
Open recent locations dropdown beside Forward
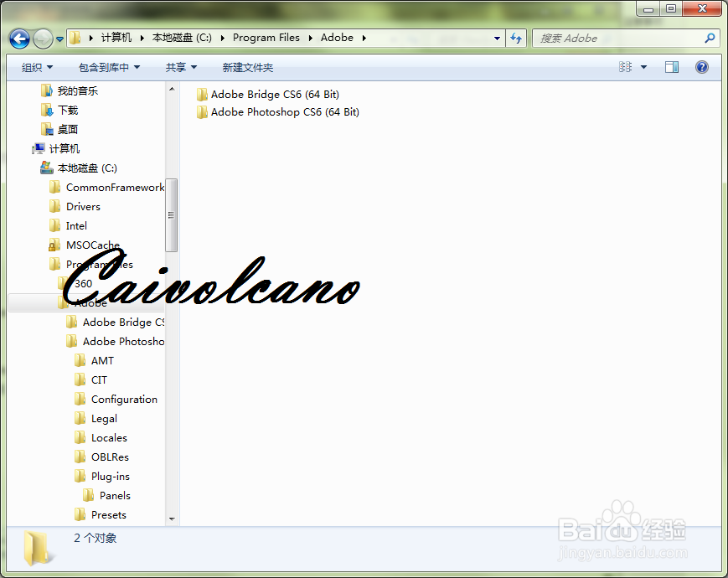pos(59,39)
